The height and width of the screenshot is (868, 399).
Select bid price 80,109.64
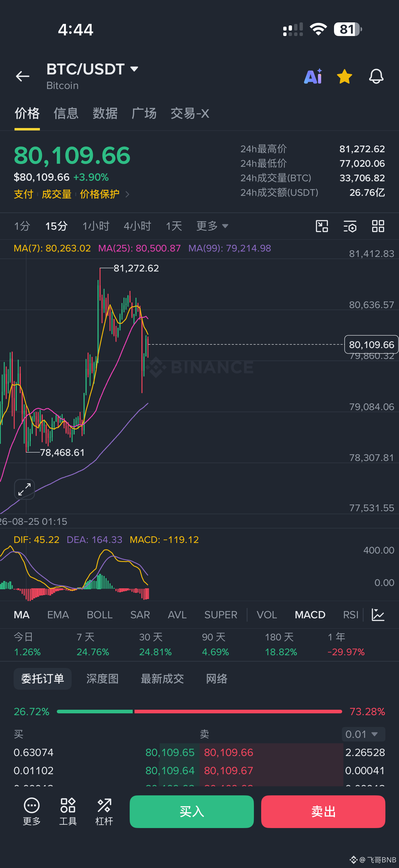click(x=170, y=771)
